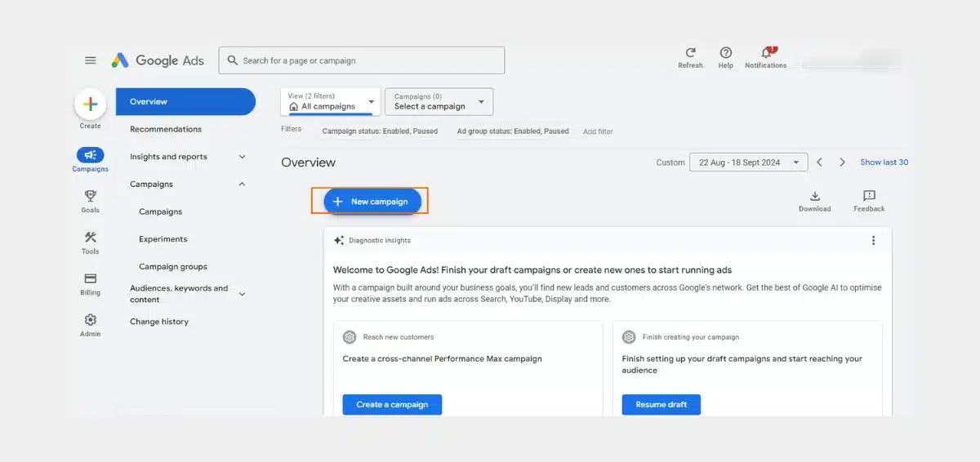Click the Download icon
This screenshot has width=980, height=462.
pyautogui.click(x=814, y=196)
